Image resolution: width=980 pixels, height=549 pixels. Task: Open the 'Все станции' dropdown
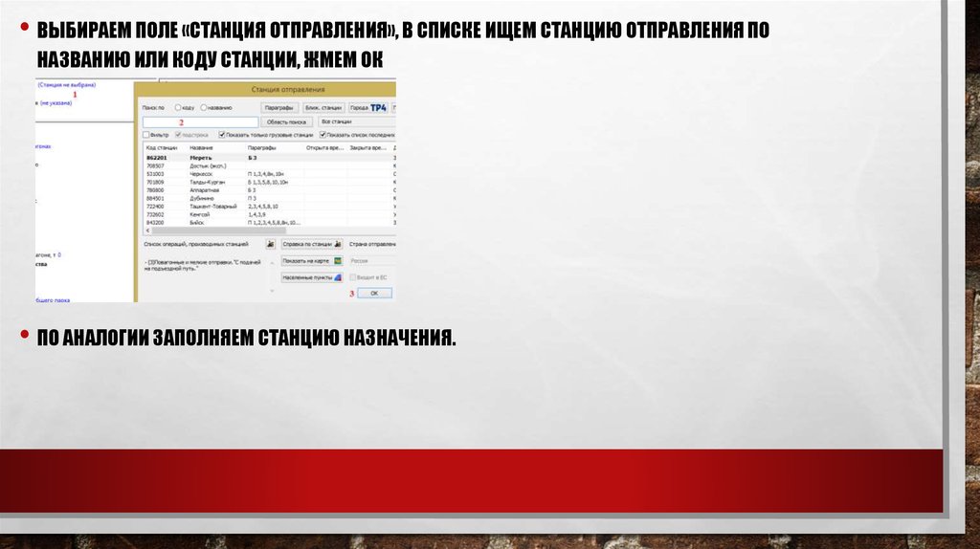356,121
